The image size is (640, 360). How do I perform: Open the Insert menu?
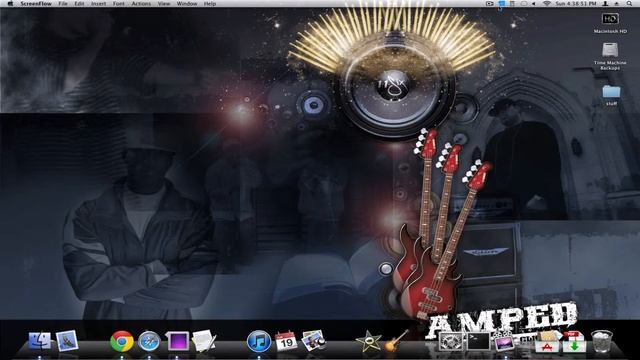(x=98, y=3)
